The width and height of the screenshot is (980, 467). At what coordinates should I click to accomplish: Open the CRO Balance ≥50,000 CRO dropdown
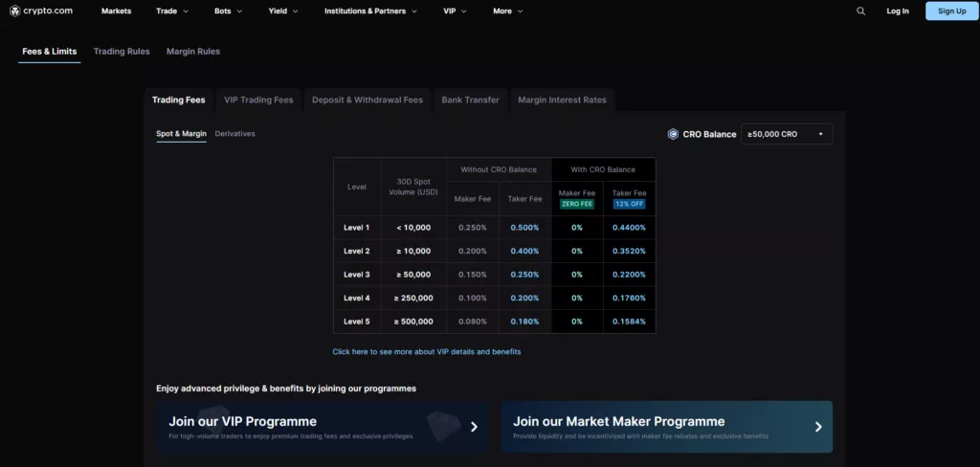[x=787, y=134]
